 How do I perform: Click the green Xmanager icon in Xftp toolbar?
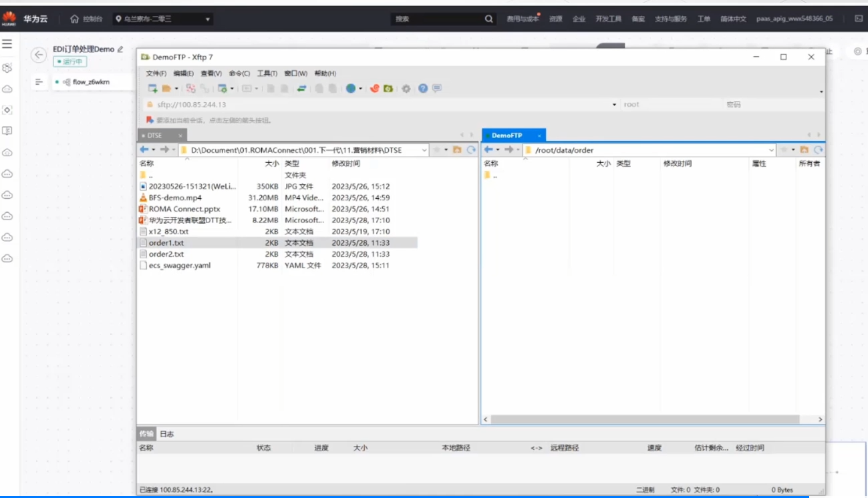388,88
